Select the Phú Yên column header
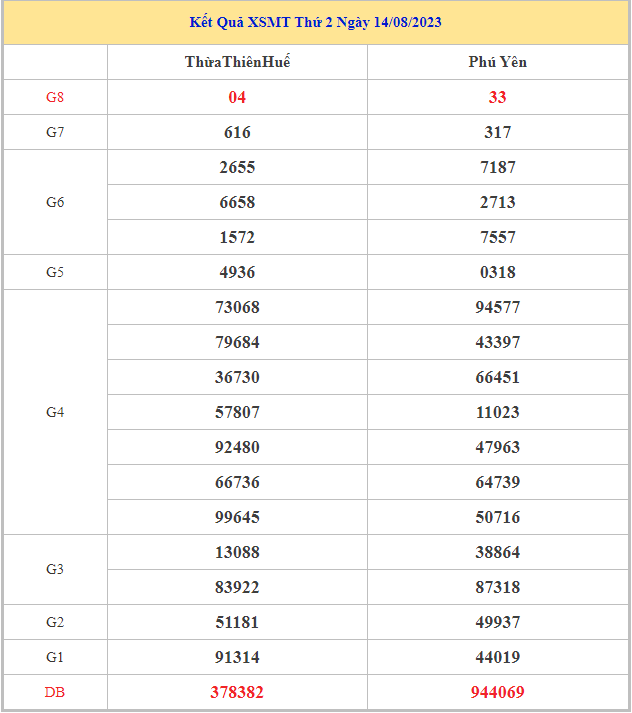Image resolution: width=632 pixels, height=713 pixels. 497,62
